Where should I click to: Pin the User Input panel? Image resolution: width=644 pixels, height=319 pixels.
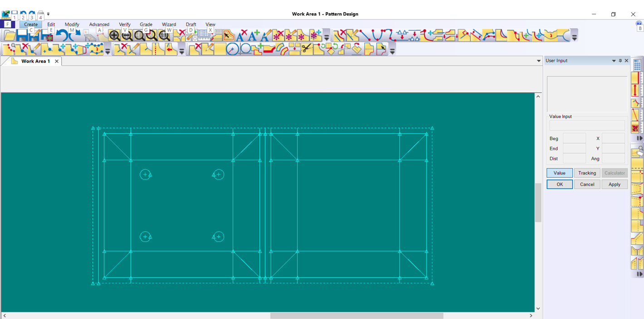pyautogui.click(x=620, y=61)
